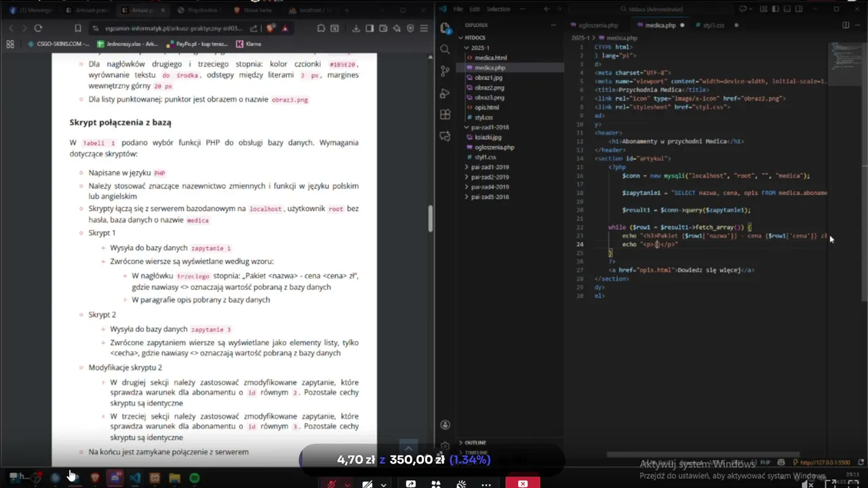The height and width of the screenshot is (488, 868).
Task: Open the Klarna bookmark
Action: 249,44
